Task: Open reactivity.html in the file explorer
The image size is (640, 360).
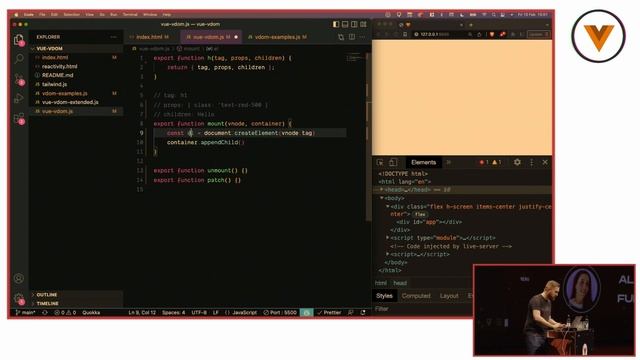Action: [x=60, y=67]
